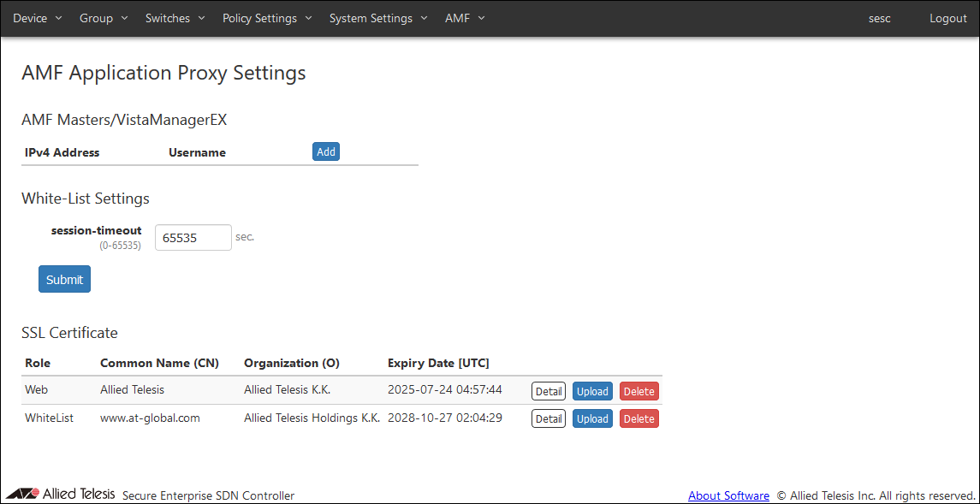Click the AMF Masters/VistaManagerEX heading
The image size is (980, 504).
click(x=124, y=121)
